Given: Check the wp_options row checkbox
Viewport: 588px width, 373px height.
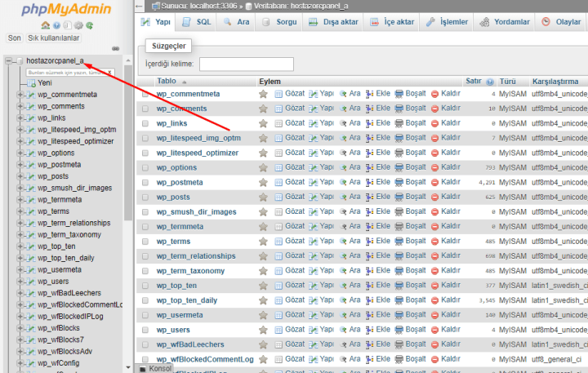Looking at the screenshot, I should click(145, 167).
